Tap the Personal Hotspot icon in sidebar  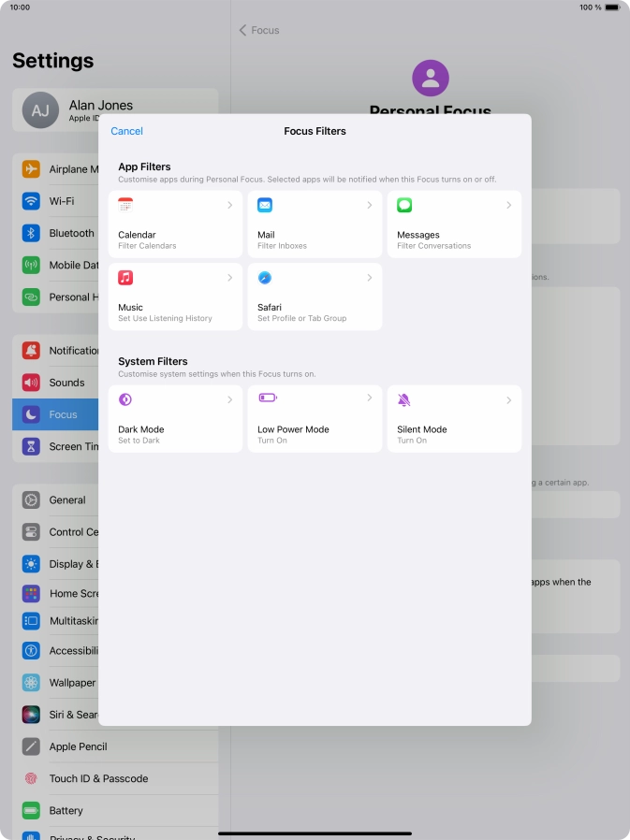tap(31, 297)
